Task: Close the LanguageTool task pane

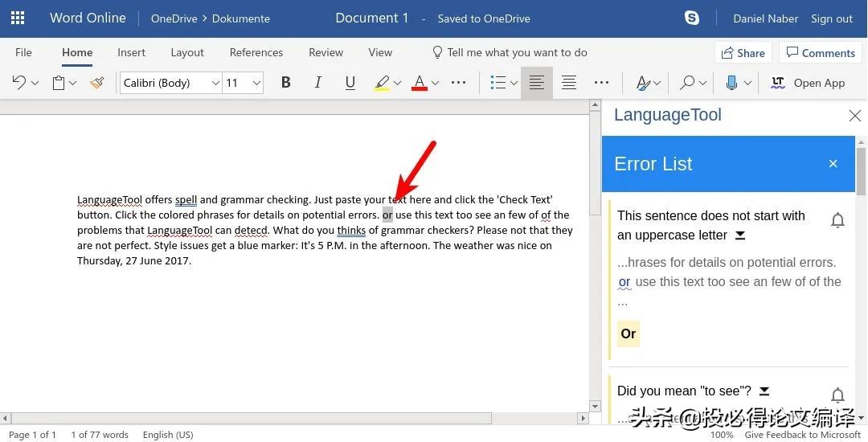Action: tap(854, 116)
